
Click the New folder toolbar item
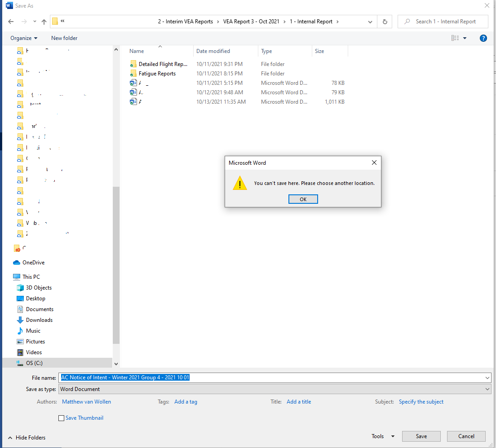click(x=64, y=38)
